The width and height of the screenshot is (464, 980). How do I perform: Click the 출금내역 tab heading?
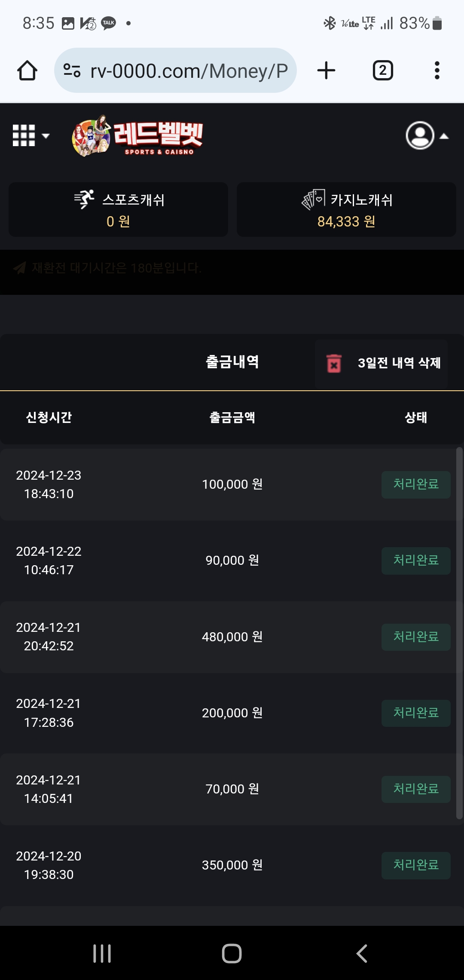coord(232,362)
